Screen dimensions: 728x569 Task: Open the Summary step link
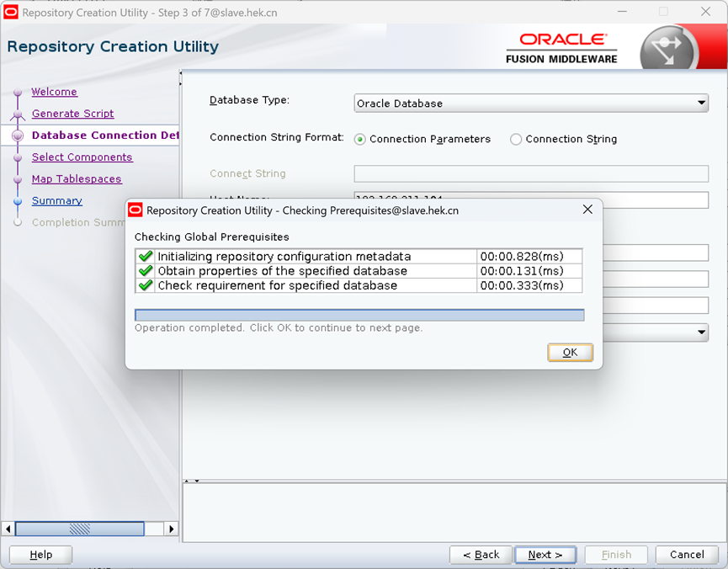point(57,201)
